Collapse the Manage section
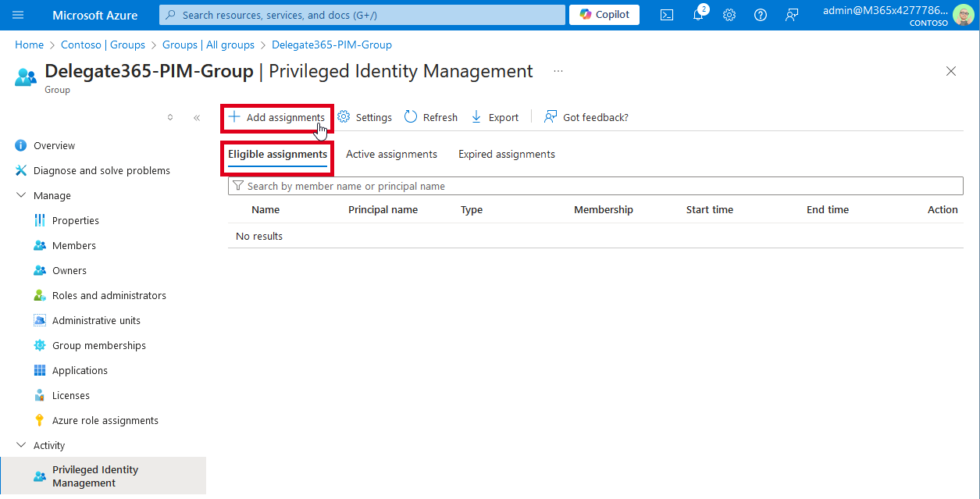The image size is (980, 499). click(21, 195)
